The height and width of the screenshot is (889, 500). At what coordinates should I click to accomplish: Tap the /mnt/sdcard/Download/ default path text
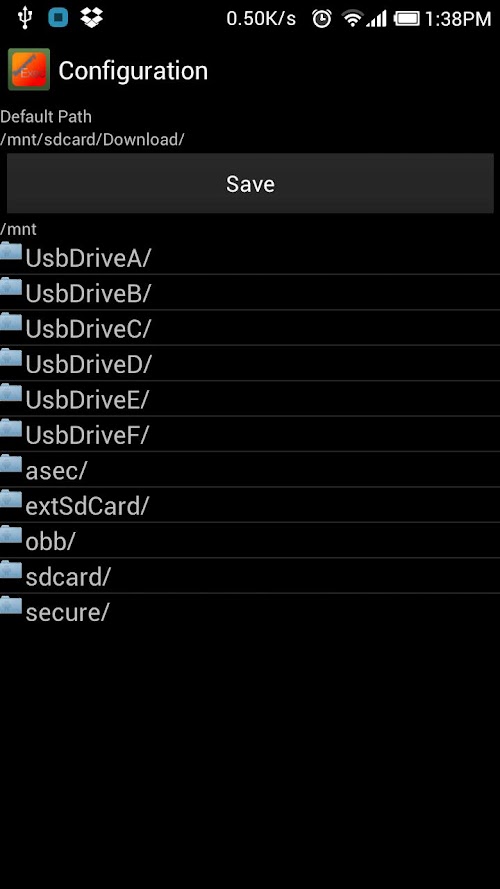(x=92, y=139)
